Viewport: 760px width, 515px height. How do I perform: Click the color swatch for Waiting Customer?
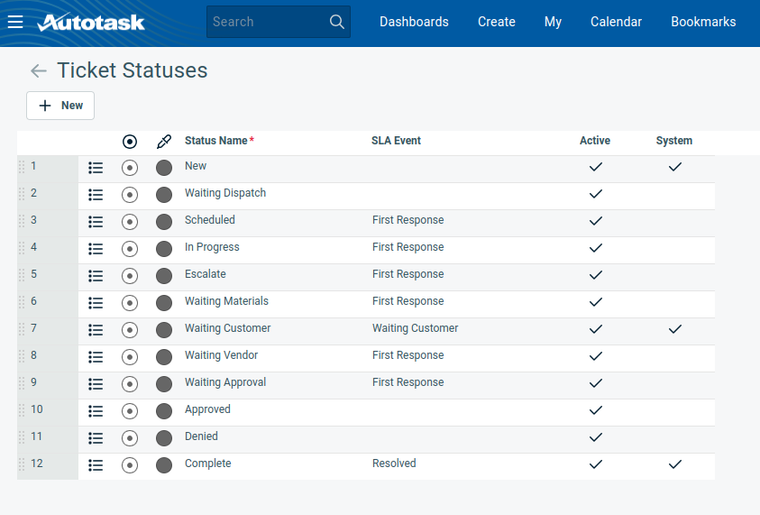[x=164, y=330]
